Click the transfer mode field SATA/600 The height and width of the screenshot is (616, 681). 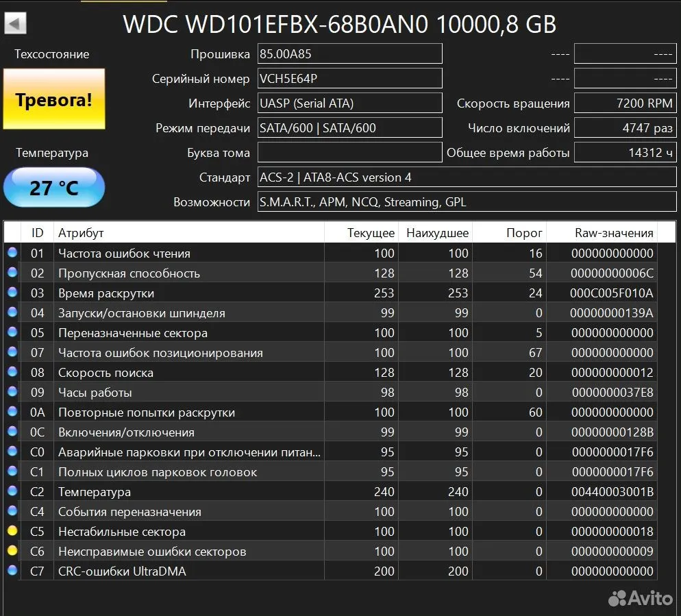pyautogui.click(x=349, y=127)
